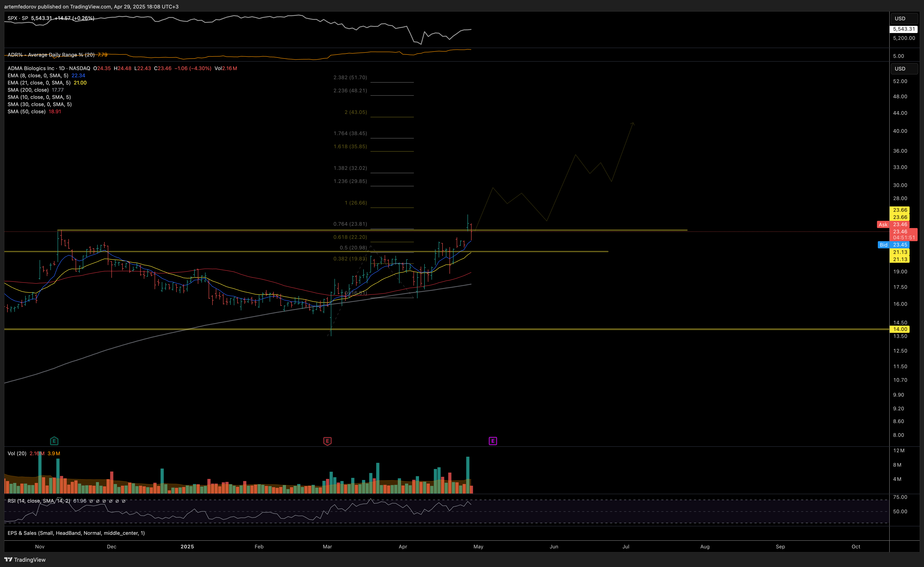Click the green E earnings marker near November

click(x=54, y=441)
